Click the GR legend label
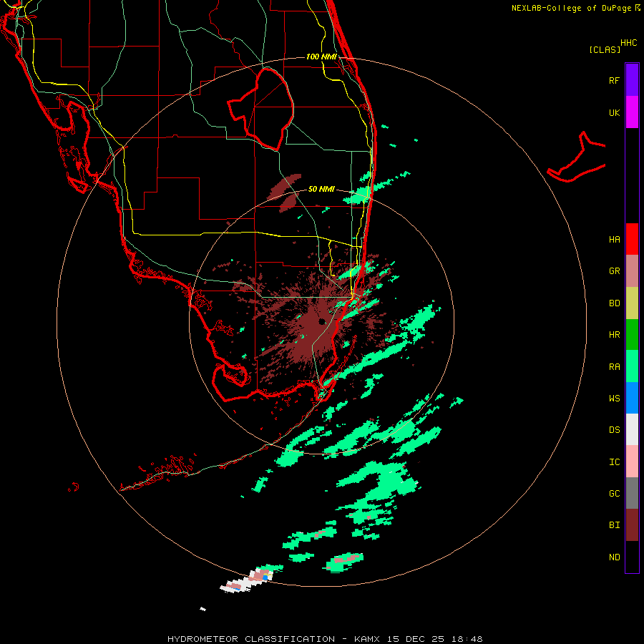This screenshot has width=644, height=644. [614, 270]
